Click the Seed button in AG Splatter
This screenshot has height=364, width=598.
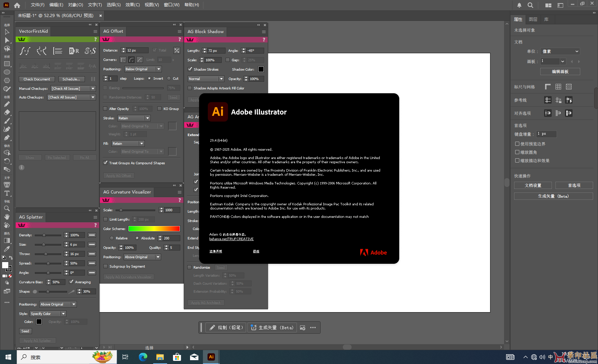pos(25,331)
